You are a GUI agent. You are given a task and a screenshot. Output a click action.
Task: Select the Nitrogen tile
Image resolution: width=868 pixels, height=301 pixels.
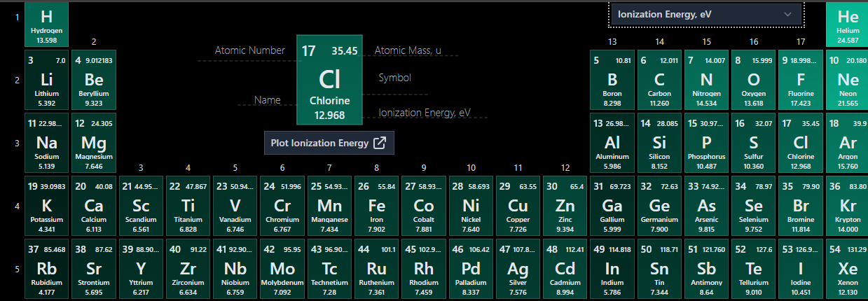tap(706, 80)
